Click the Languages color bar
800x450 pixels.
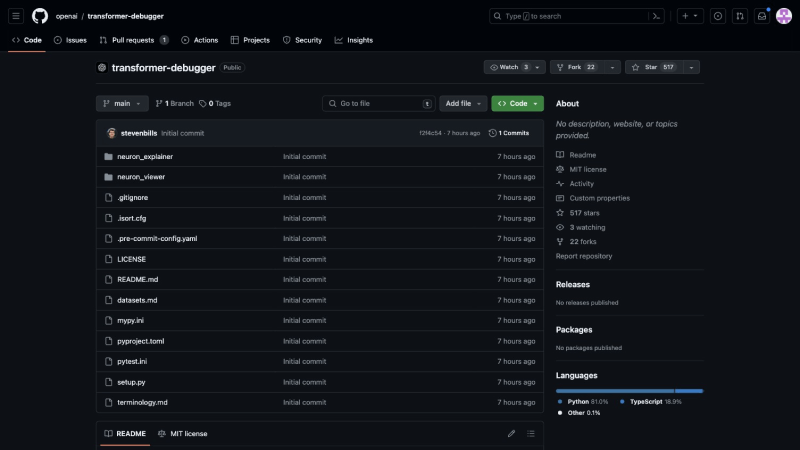(629, 390)
